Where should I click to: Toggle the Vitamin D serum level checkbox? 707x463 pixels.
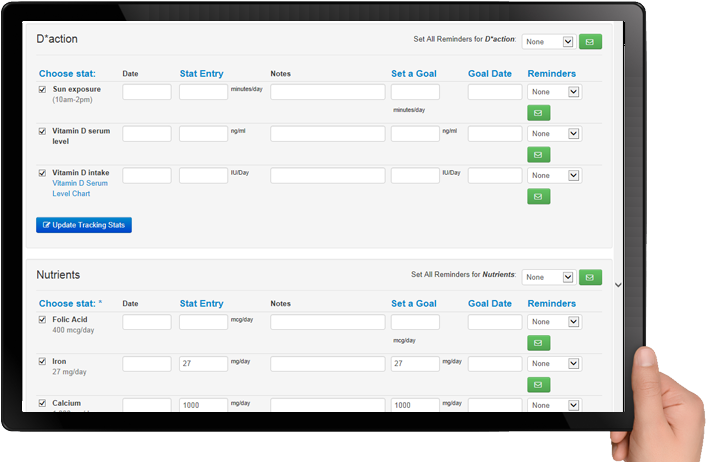tap(42, 131)
